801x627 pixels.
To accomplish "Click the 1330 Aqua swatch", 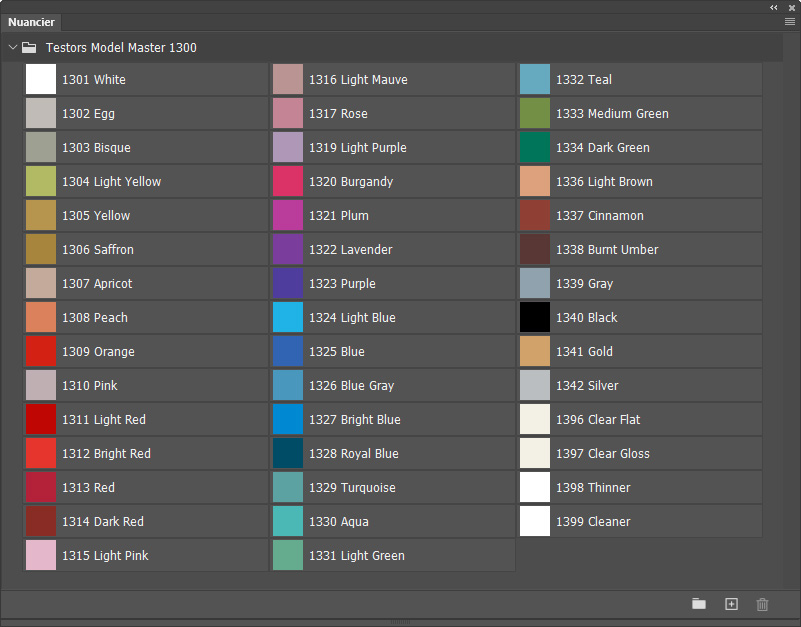I will (288, 522).
